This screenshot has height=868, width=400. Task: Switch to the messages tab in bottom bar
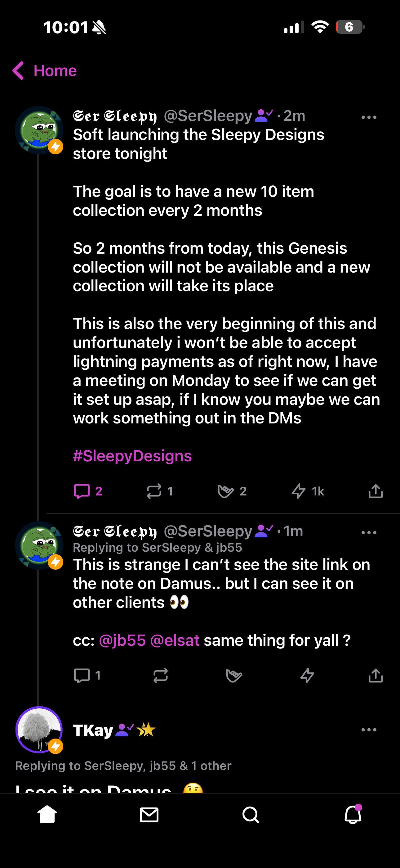click(x=149, y=816)
